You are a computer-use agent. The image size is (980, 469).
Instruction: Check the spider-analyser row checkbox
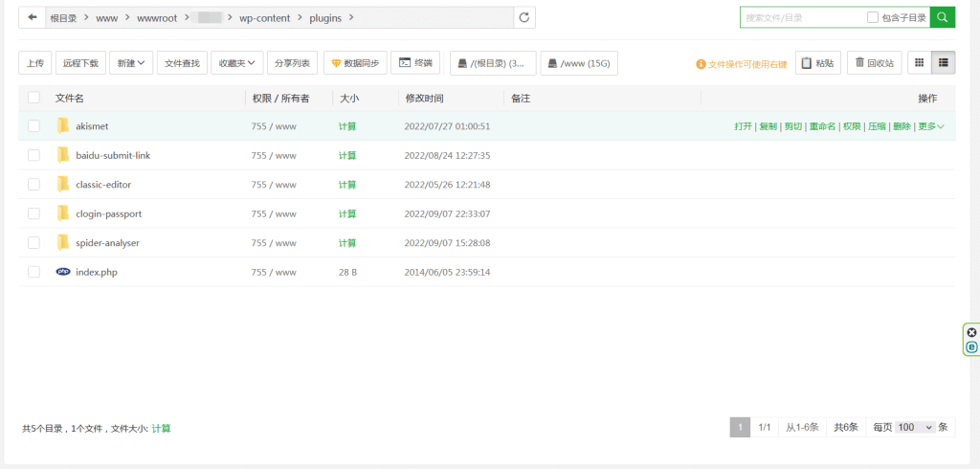coord(33,242)
